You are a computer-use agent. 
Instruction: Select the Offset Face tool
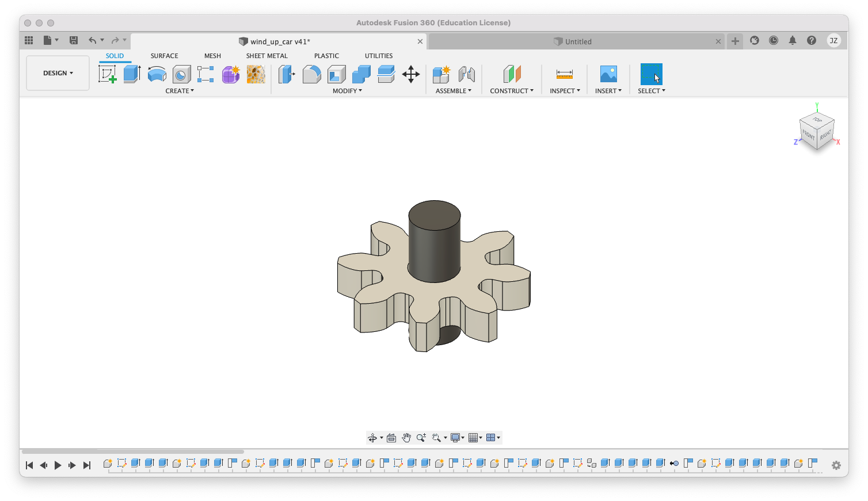click(x=386, y=74)
